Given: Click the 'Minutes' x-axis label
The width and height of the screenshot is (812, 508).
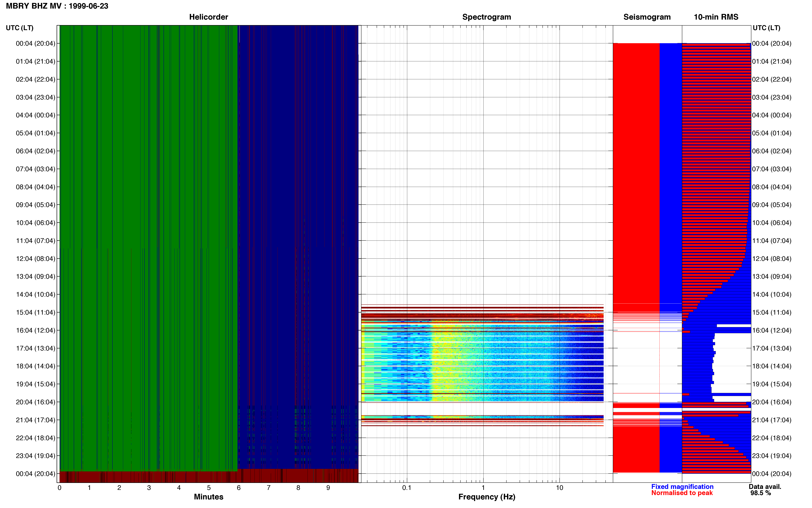Looking at the screenshot, I should click(x=209, y=497).
